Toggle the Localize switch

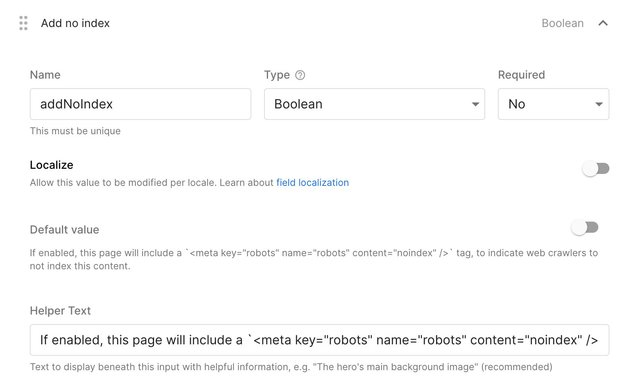click(x=596, y=168)
